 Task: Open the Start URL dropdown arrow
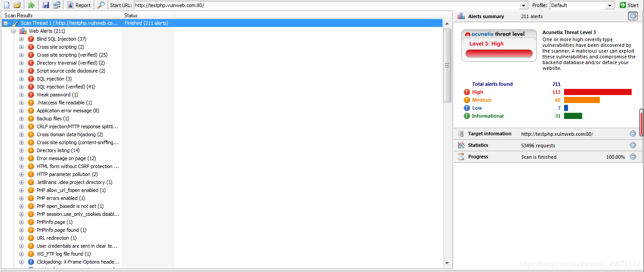524,5
